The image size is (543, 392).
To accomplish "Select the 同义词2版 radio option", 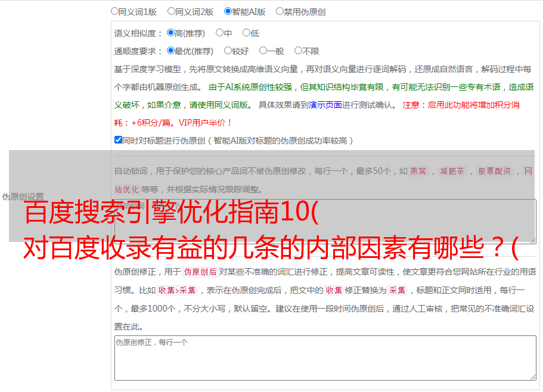I will pos(171,11).
